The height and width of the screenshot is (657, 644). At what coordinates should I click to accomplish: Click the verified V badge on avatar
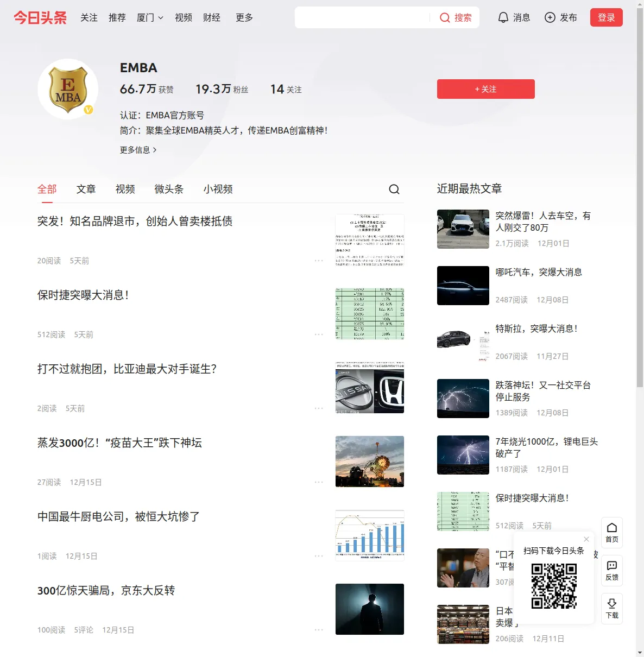click(89, 110)
